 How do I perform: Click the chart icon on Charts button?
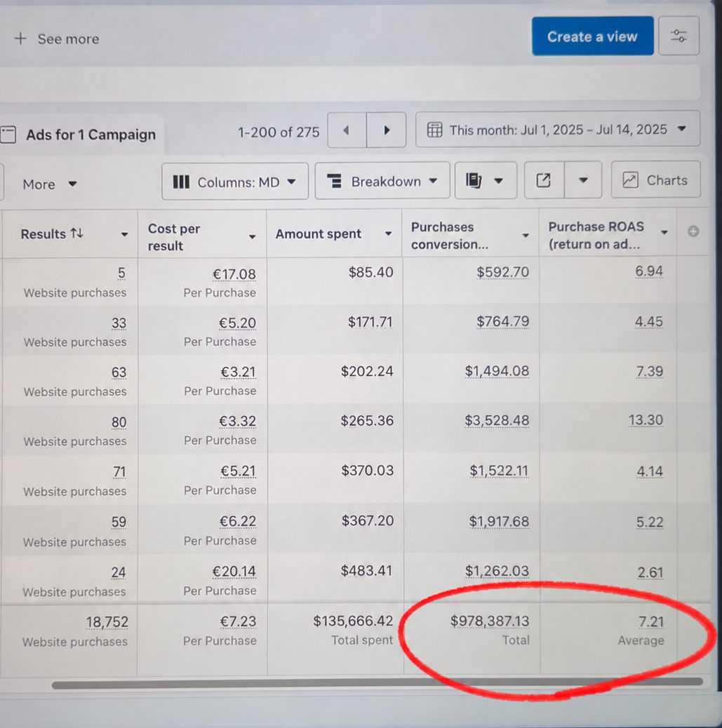click(630, 180)
